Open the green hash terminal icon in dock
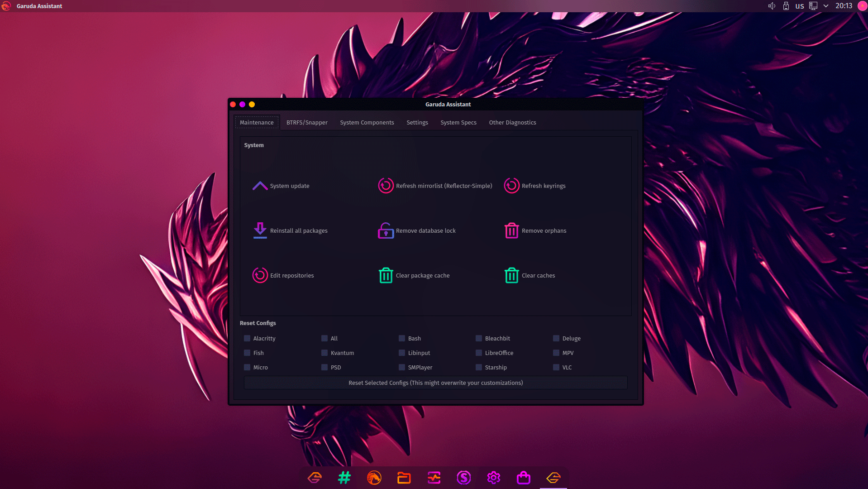Screen dimensions: 868x489 click(344, 477)
